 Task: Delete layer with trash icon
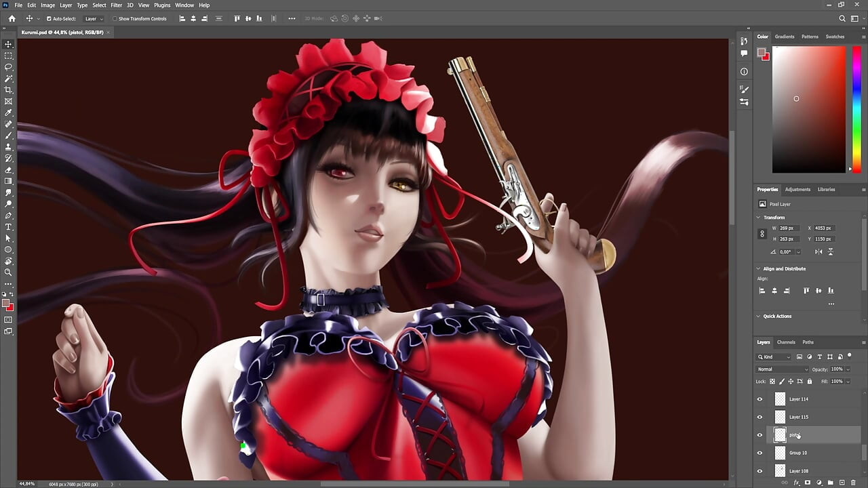854,483
